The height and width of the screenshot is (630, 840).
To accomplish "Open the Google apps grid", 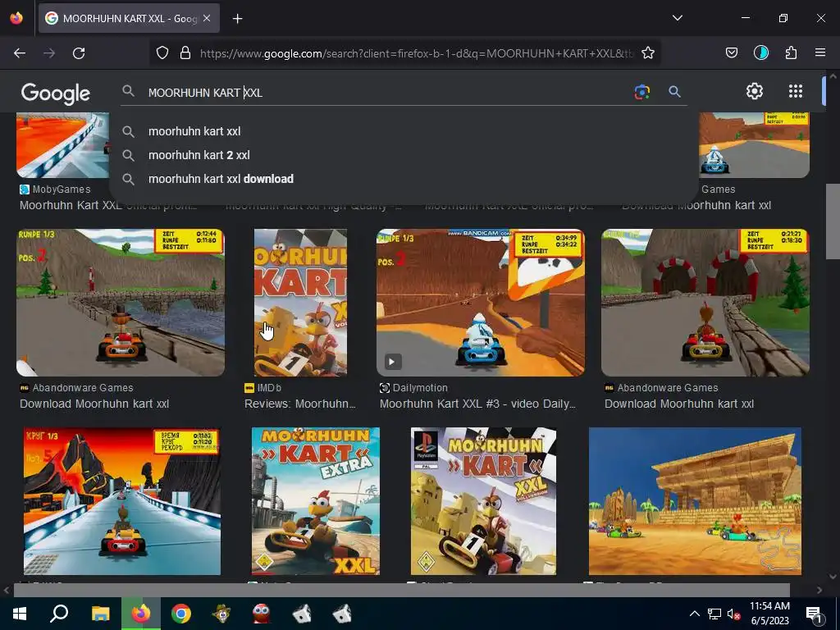I will [x=796, y=91].
